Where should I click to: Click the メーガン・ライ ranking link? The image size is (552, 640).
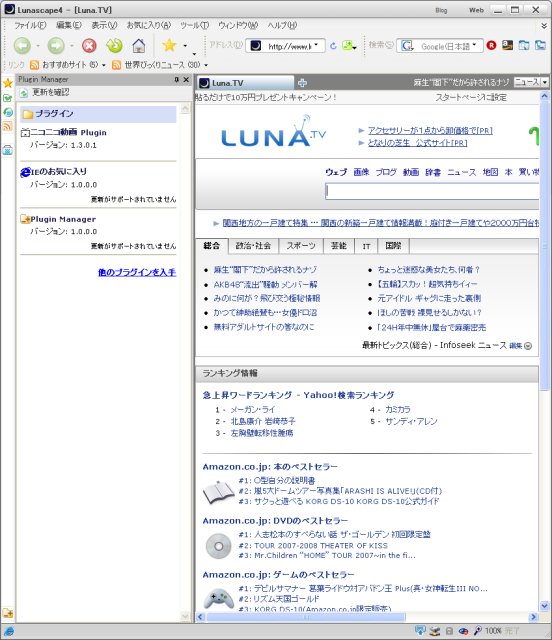[x=253, y=409]
